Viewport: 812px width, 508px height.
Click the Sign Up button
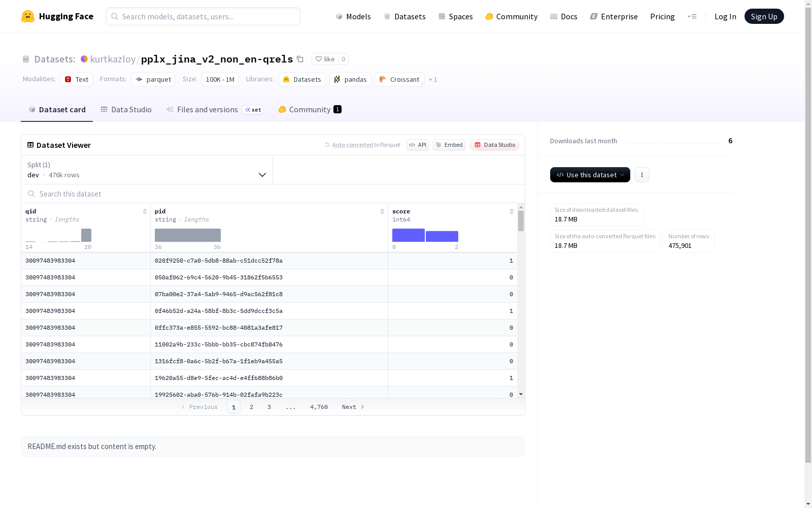(764, 16)
